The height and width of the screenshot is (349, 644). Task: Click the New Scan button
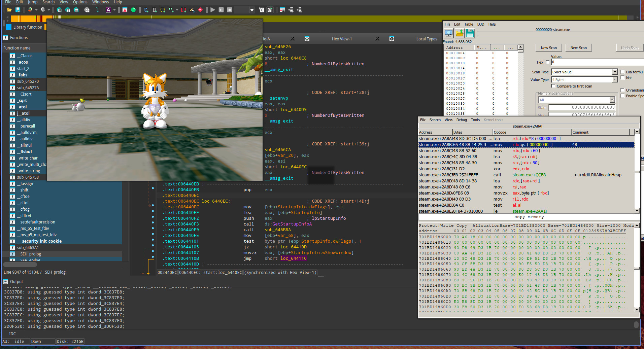point(549,48)
